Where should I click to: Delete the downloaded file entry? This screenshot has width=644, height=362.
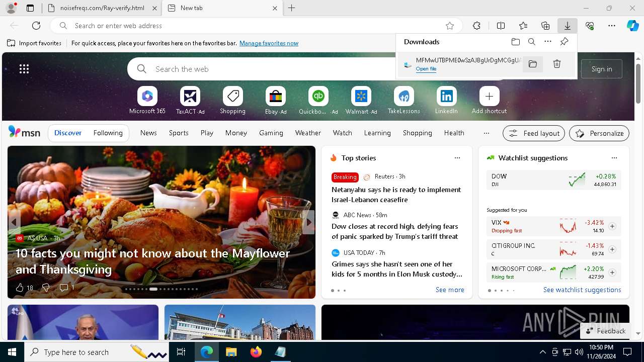point(557,64)
